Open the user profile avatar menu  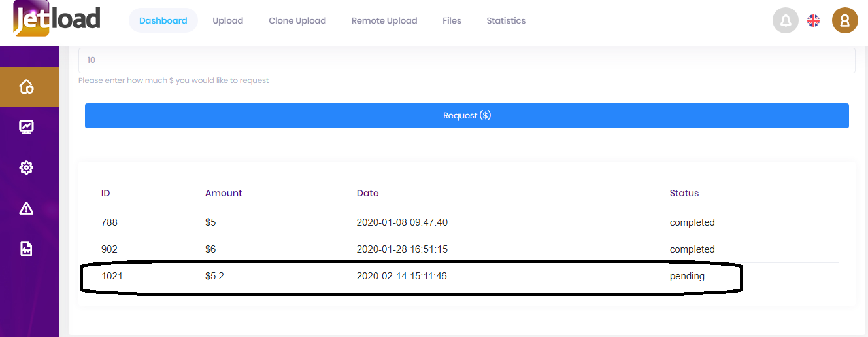tap(844, 21)
